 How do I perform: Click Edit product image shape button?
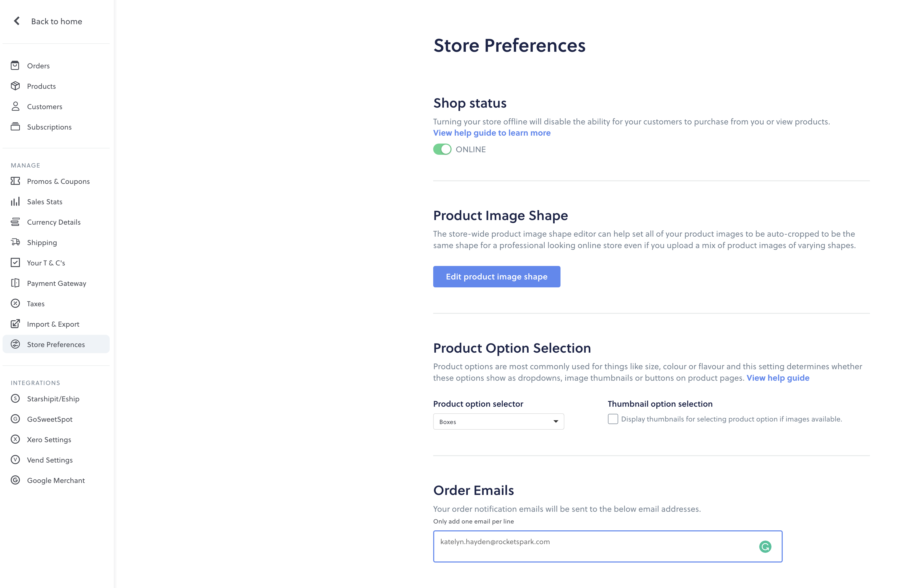click(496, 276)
